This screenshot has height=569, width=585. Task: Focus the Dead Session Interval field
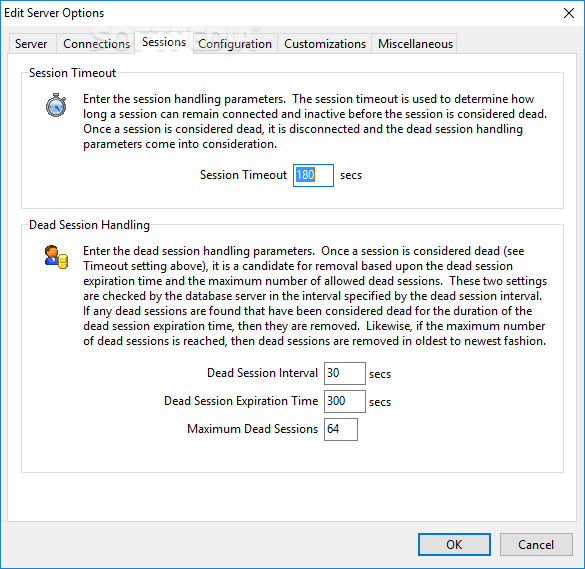[345, 373]
